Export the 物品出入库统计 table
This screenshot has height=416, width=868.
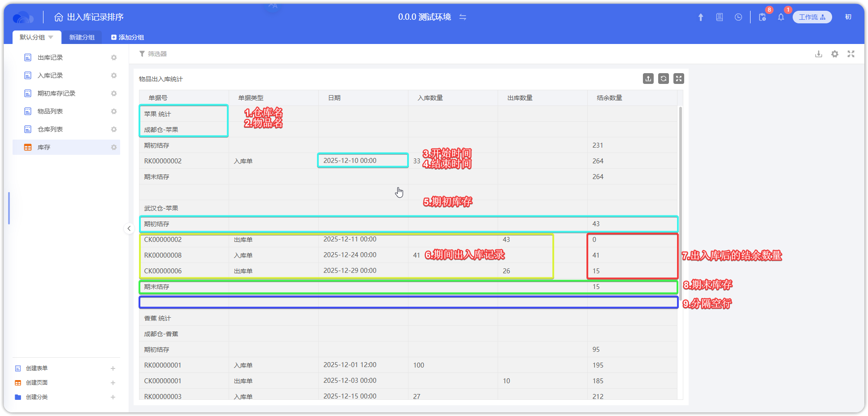click(x=648, y=79)
